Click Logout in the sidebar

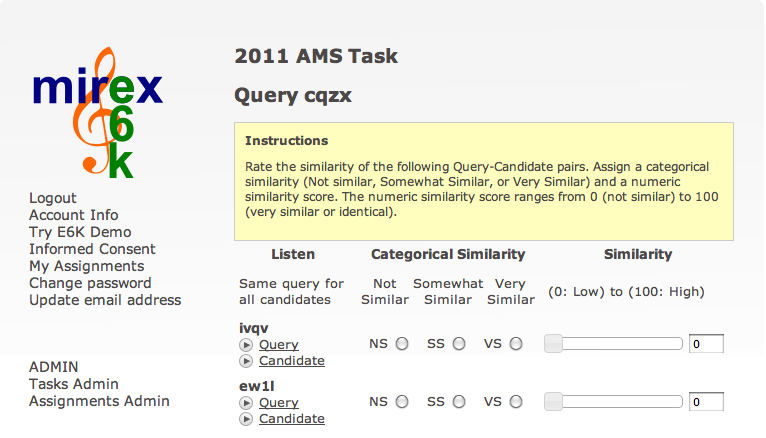(x=53, y=198)
